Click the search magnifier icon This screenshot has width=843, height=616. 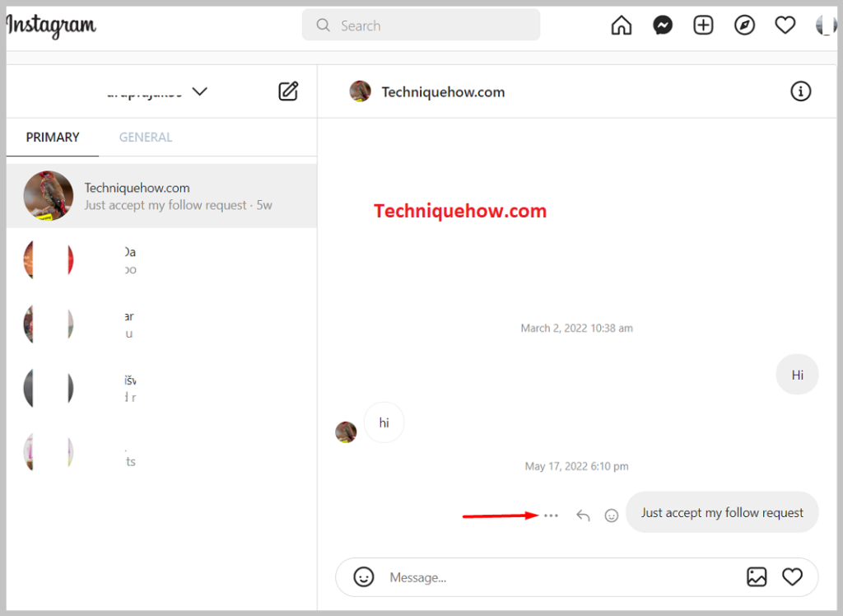(323, 26)
